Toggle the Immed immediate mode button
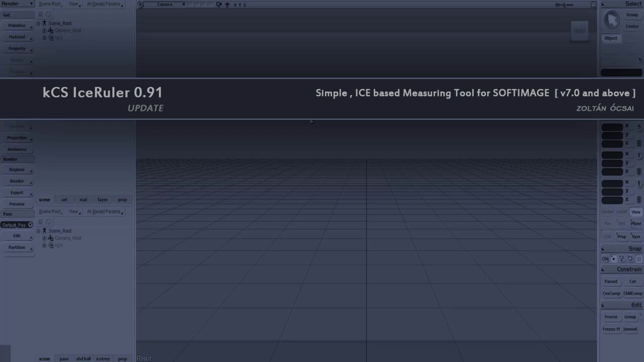 630,329
